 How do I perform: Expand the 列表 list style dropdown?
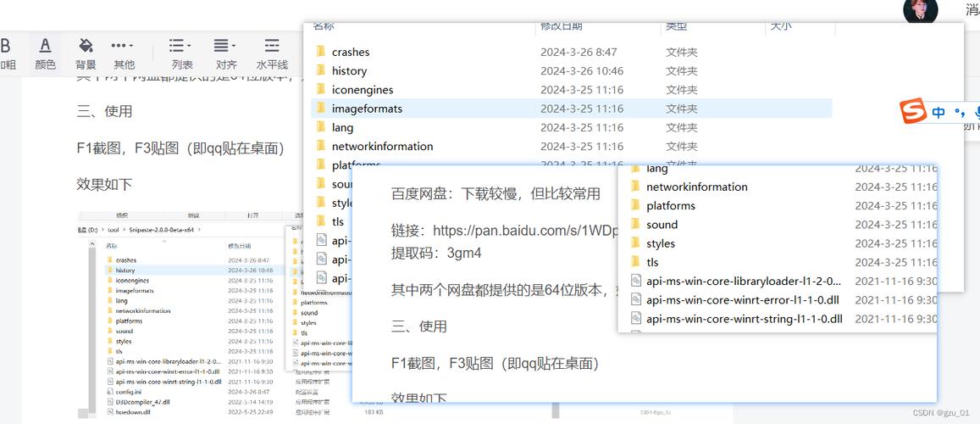point(181,53)
